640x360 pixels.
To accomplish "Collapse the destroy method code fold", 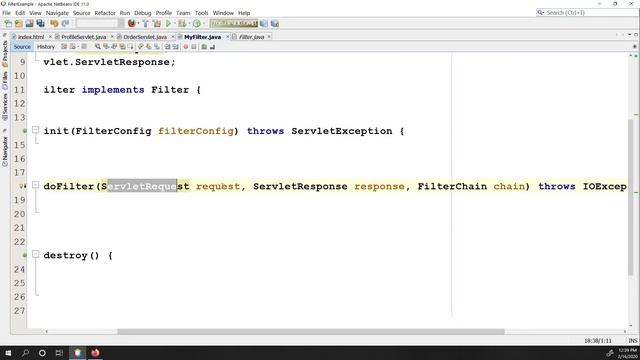I will point(36,254).
